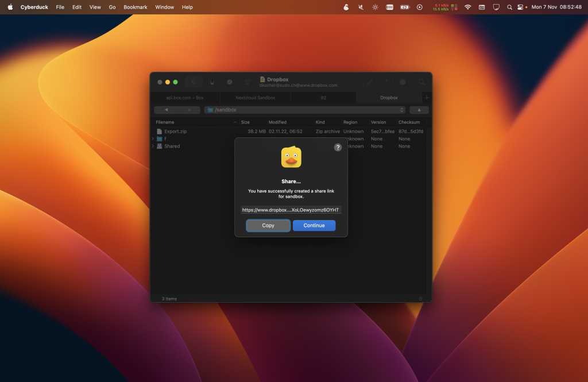Switch to outline view in toolbar
This screenshot has height=382, width=588.
click(194, 82)
